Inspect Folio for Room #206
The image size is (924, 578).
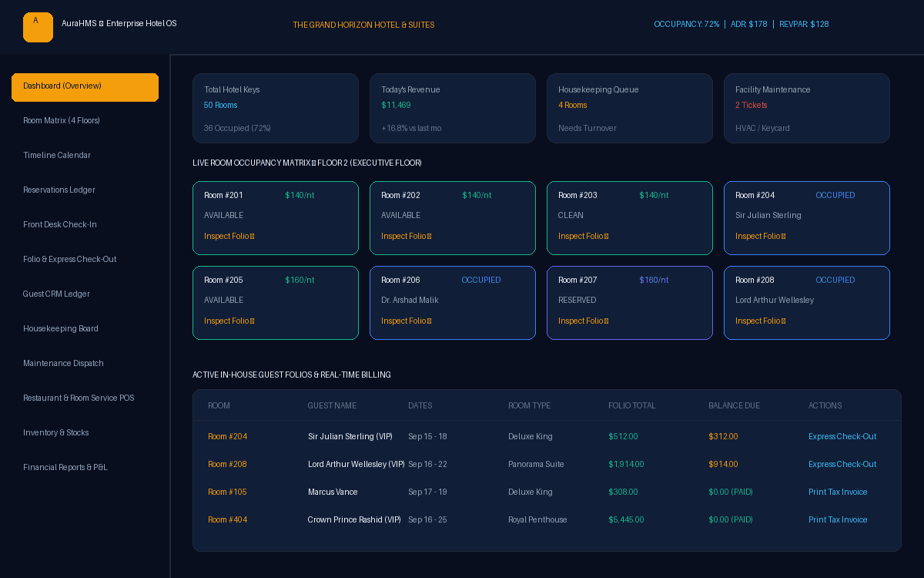407,321
